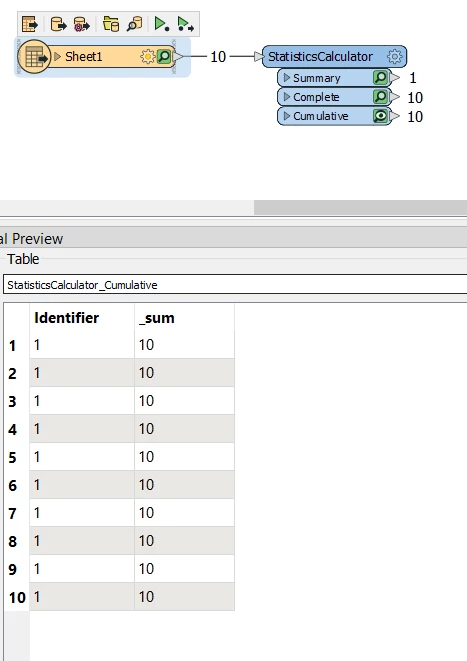Click the database export arrow icon

point(58,24)
